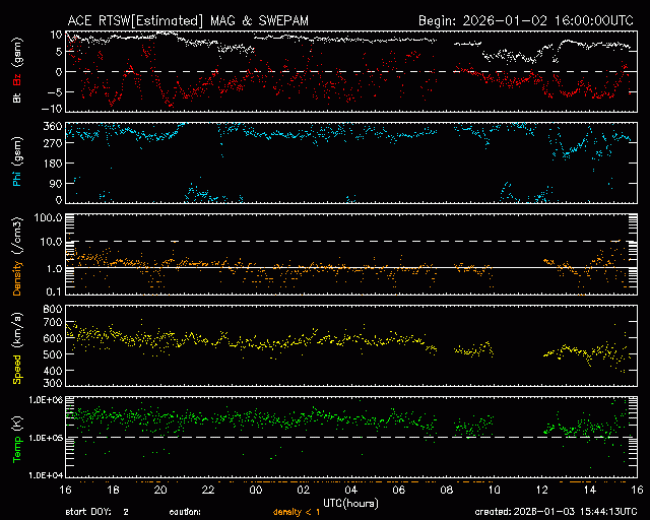
Task: Click the 12 hour label on the time axis
Action: 542,490
